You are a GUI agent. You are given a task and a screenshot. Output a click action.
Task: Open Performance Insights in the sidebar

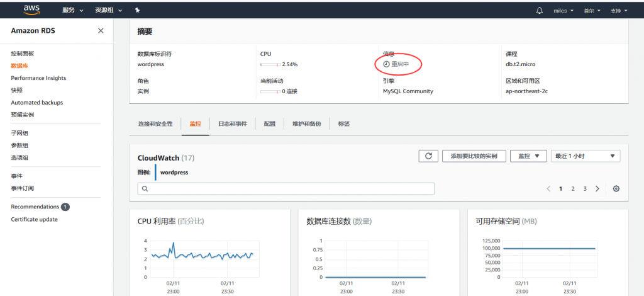click(38, 78)
